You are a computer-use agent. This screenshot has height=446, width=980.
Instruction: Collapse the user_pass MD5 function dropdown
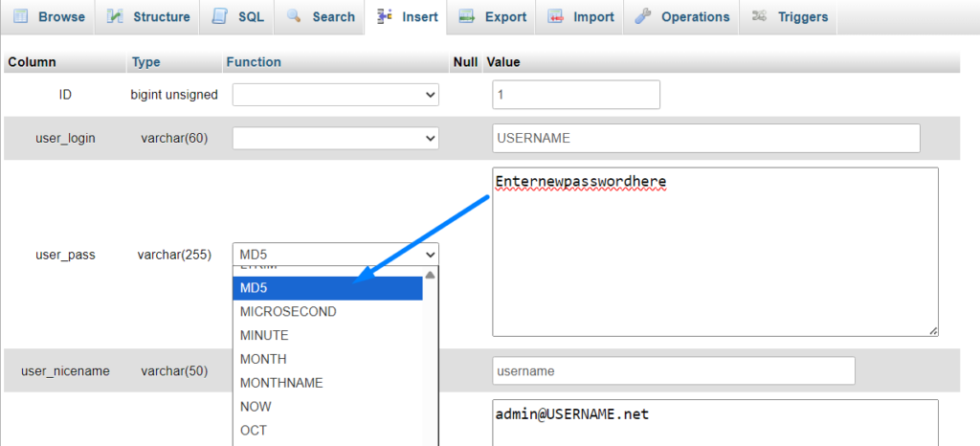coord(336,255)
